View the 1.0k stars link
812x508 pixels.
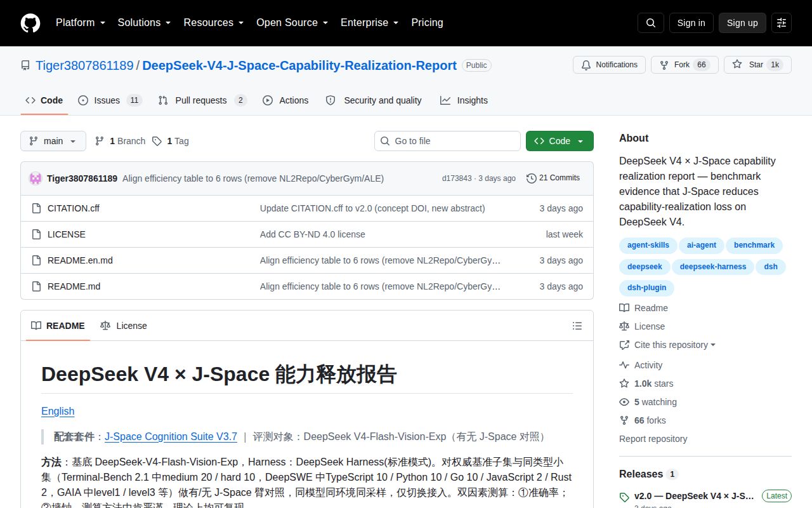click(646, 384)
